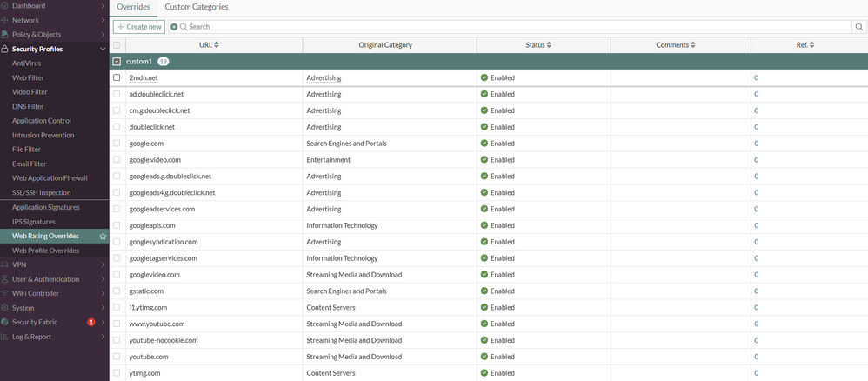Select the google.com row checkbox
868x381 pixels.
pyautogui.click(x=117, y=143)
